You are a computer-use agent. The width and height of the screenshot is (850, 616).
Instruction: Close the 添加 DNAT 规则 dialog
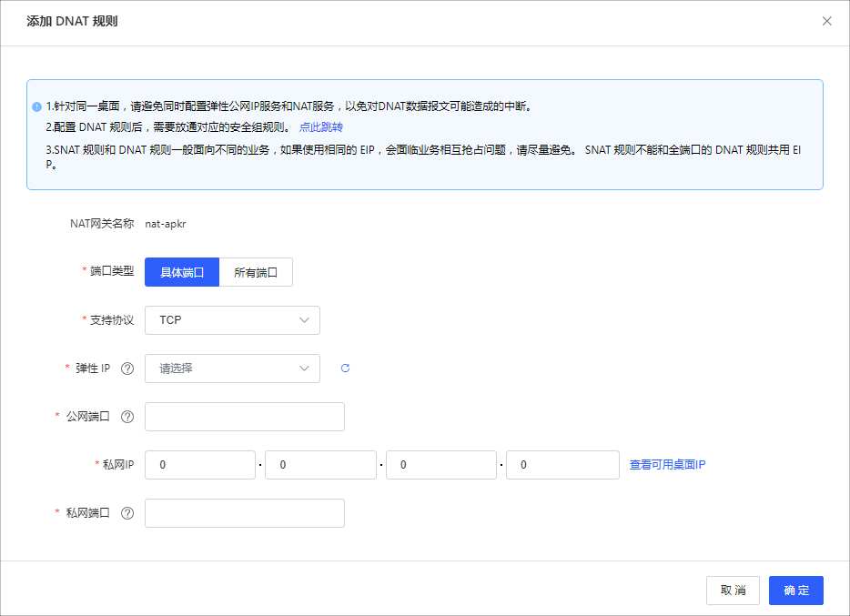point(826,21)
